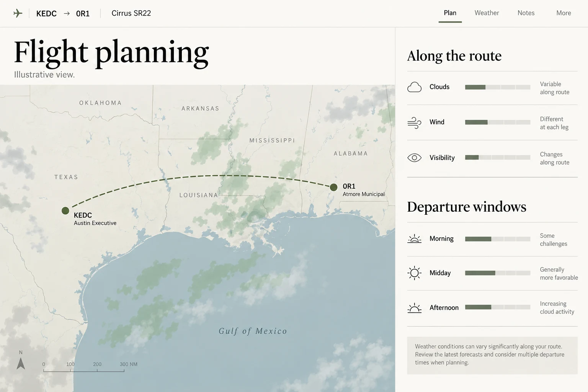Click the 'Some challenges' text
Screen dimensions: 588x392
554,240
